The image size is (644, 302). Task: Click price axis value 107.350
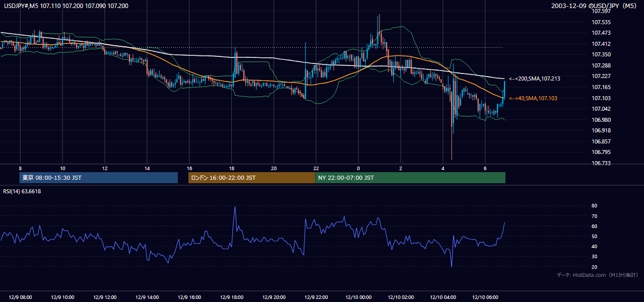600,54
